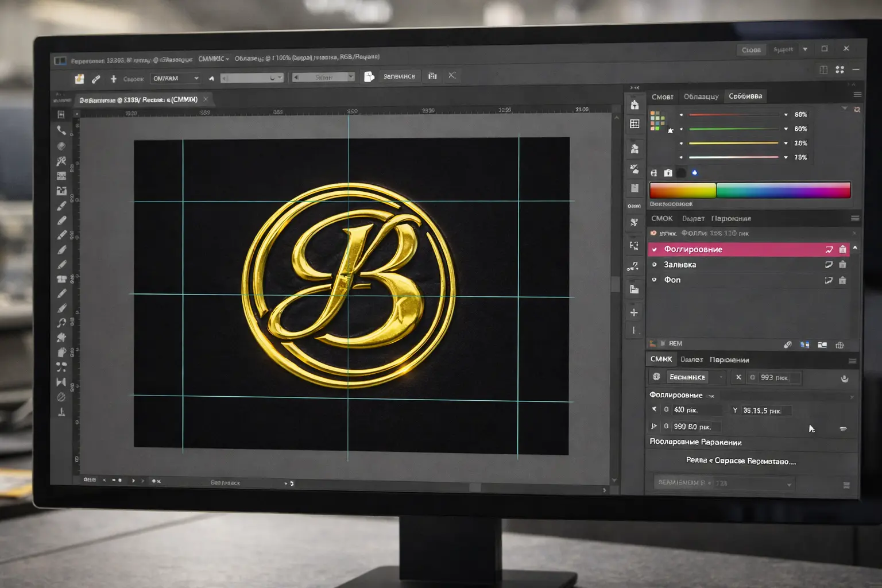Click the blue droplet icon under the sliders
Image resolution: width=882 pixels, height=588 pixels.
point(695,172)
